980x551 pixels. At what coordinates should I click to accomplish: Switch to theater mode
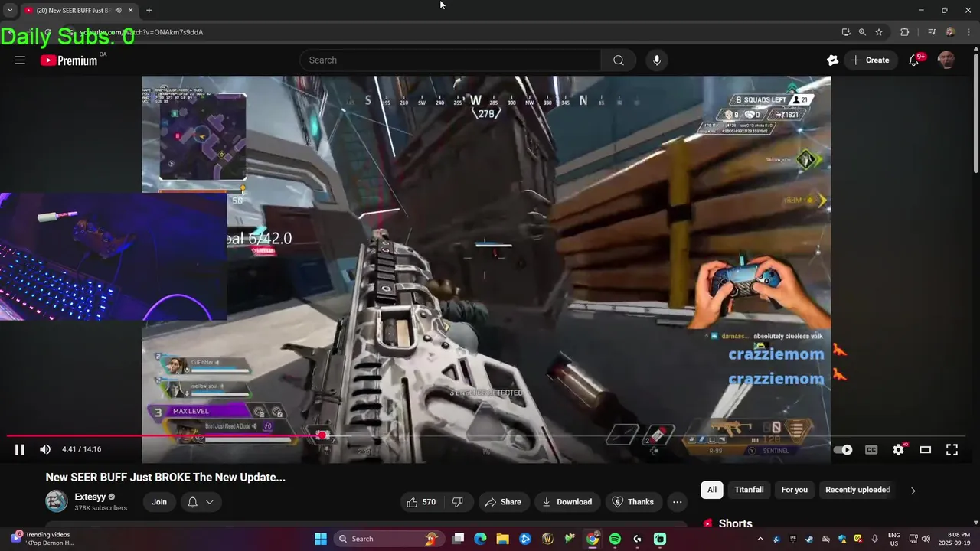[925, 450]
